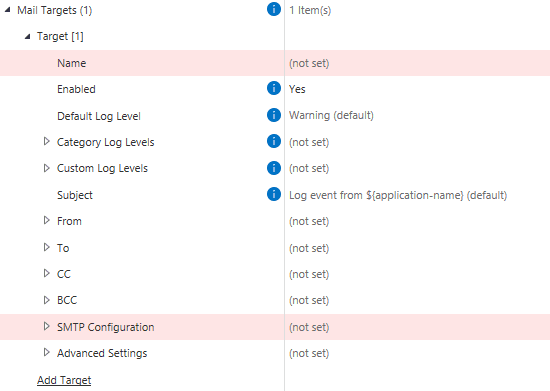The height and width of the screenshot is (391, 550).
Task: Show info for Enabled setting
Action: 274,88
